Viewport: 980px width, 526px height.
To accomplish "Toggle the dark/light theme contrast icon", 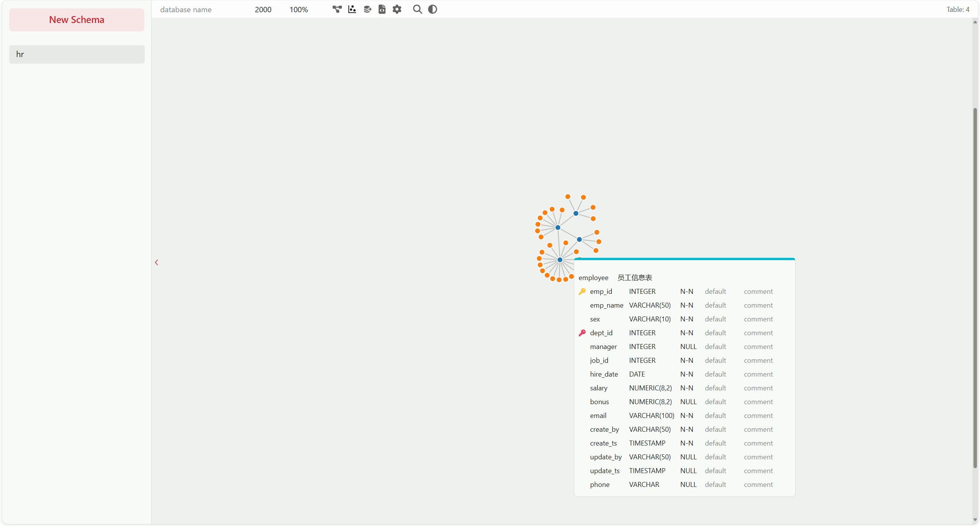I will (433, 9).
